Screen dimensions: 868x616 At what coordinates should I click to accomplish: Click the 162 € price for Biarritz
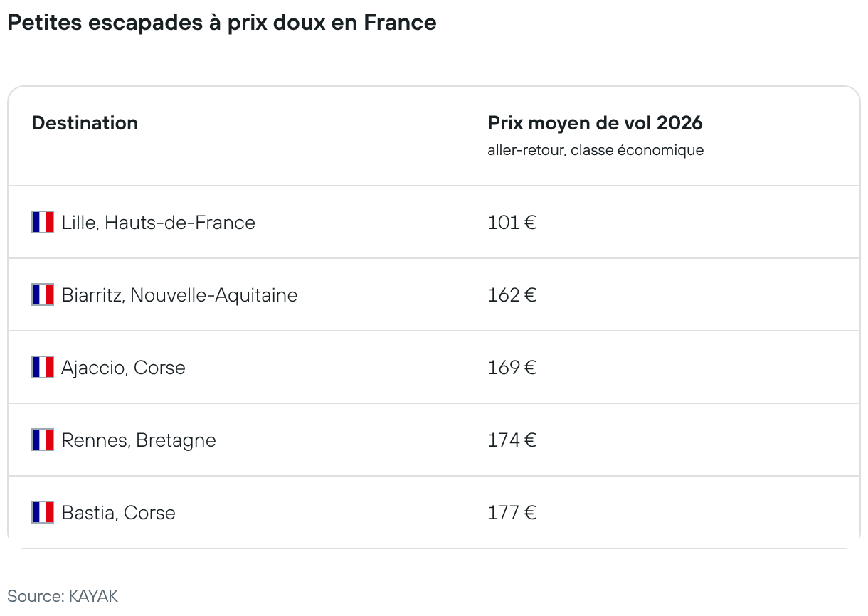pyautogui.click(x=512, y=295)
